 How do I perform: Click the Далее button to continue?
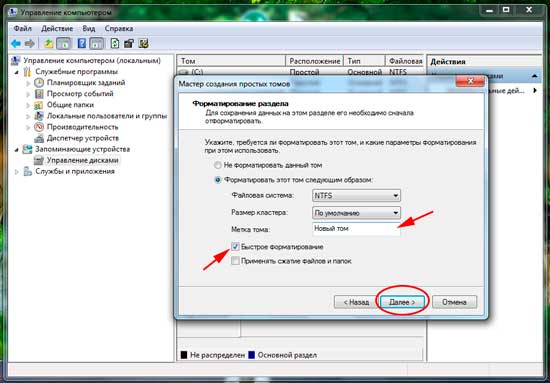click(402, 302)
